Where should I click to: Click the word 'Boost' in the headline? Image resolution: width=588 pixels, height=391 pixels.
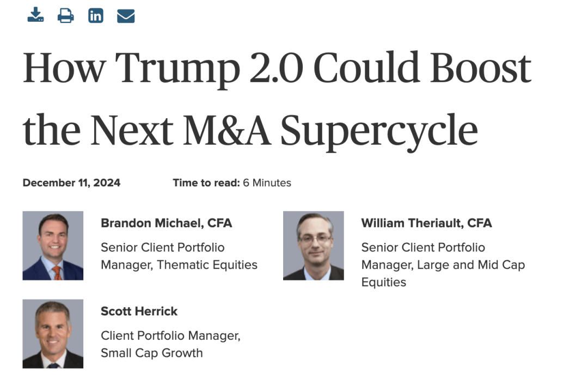(481, 68)
